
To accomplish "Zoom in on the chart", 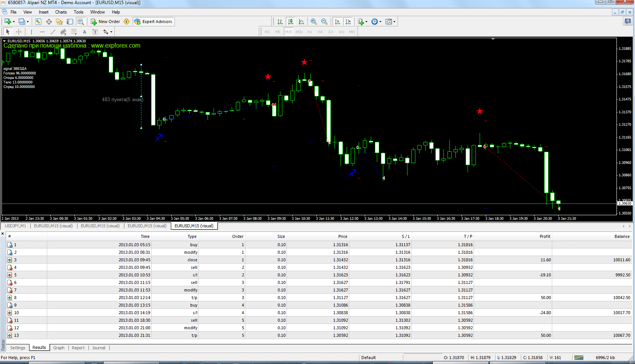I will pos(314,22).
